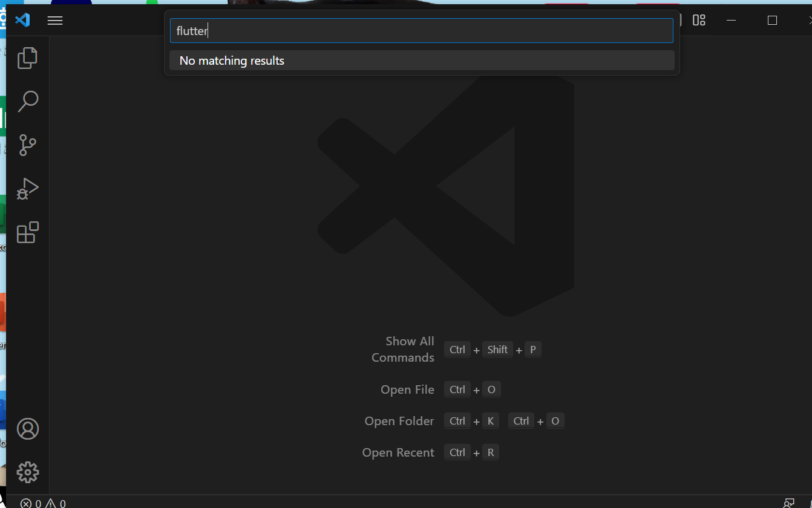Click the "K" key label
The height and width of the screenshot is (508, 812).
coord(491,421)
